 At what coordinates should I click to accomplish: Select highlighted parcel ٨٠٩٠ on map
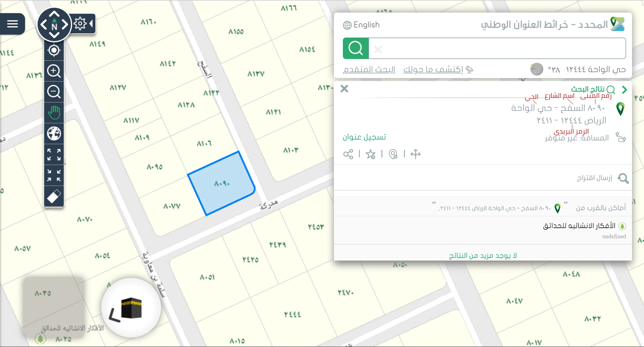click(222, 183)
